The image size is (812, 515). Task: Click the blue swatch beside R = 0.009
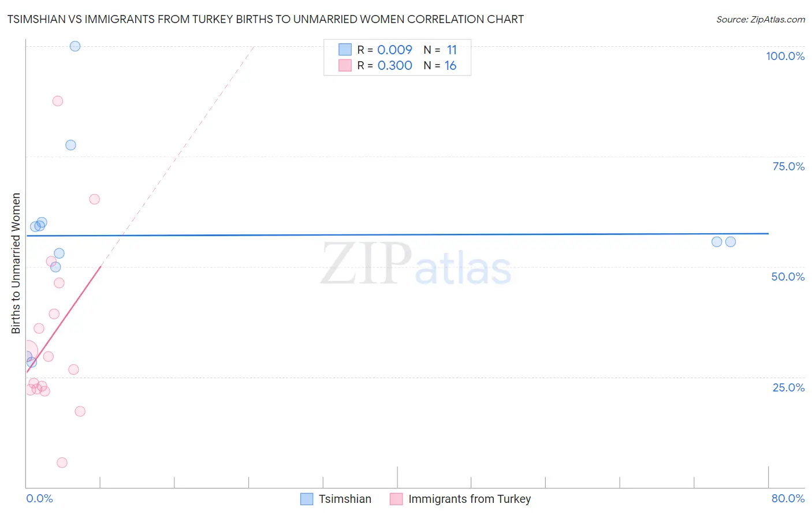tap(345, 50)
